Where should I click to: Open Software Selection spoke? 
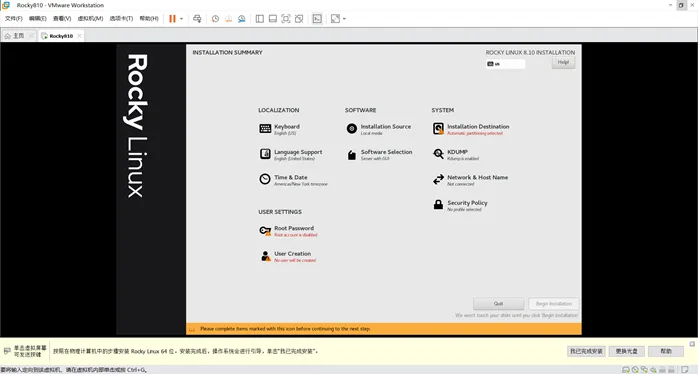click(x=379, y=154)
